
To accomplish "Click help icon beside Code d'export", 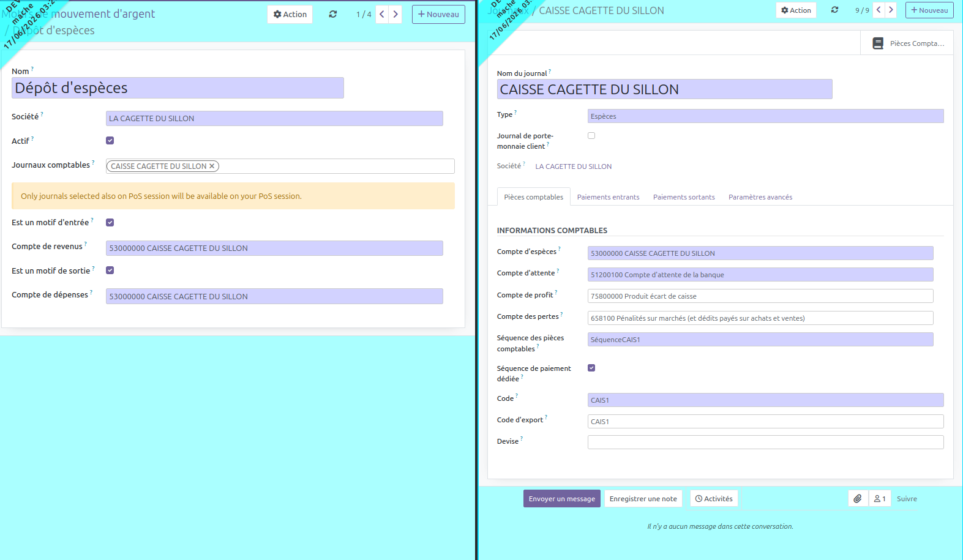I will 546,417.
